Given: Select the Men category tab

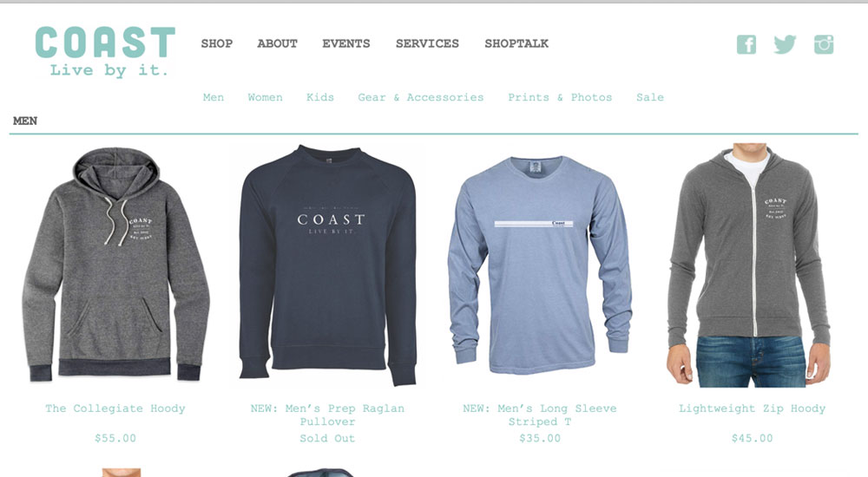Looking at the screenshot, I should (x=214, y=97).
